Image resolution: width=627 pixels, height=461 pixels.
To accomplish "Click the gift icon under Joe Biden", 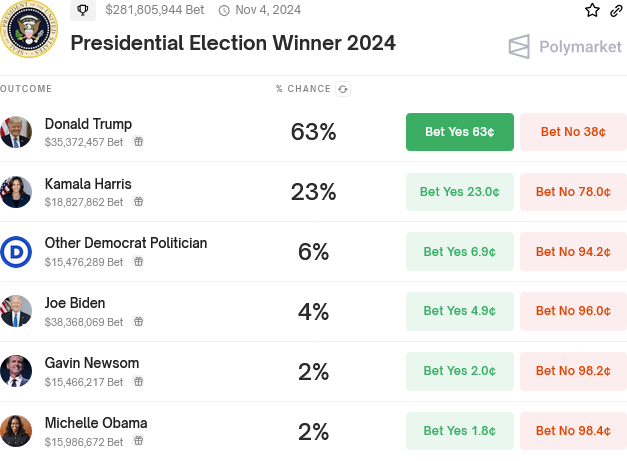I will coord(139,322).
